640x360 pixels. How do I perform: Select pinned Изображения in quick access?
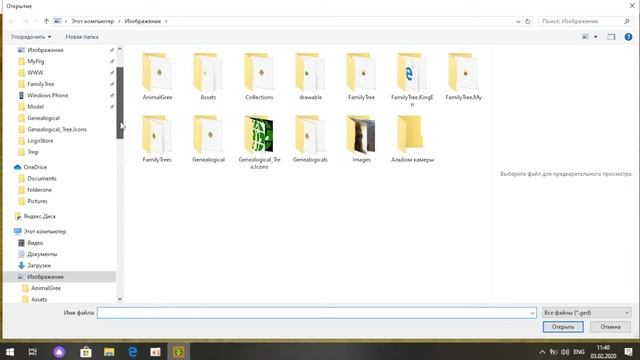tap(45, 50)
